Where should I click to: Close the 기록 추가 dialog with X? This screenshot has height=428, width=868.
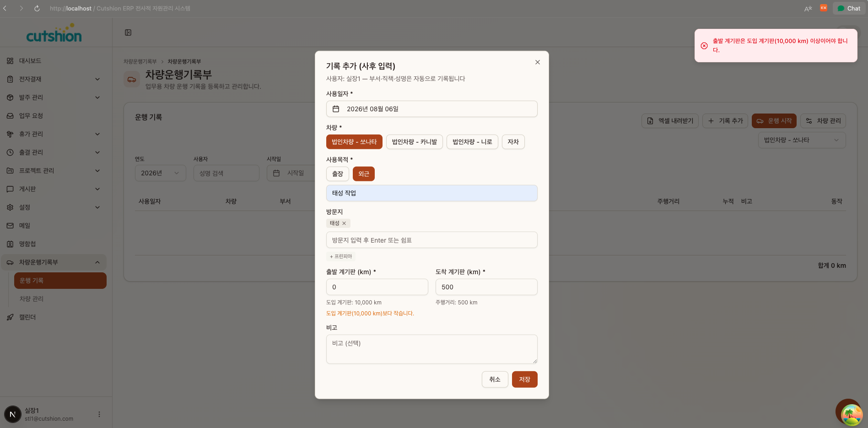coord(538,62)
